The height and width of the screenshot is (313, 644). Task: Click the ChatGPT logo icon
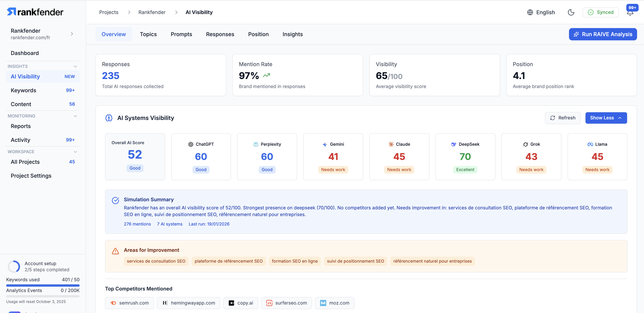click(x=191, y=144)
